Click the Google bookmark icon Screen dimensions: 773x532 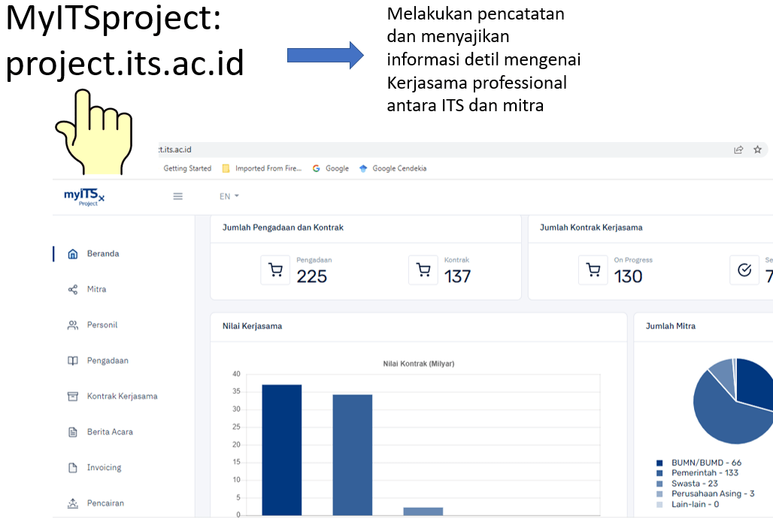pyautogui.click(x=316, y=168)
